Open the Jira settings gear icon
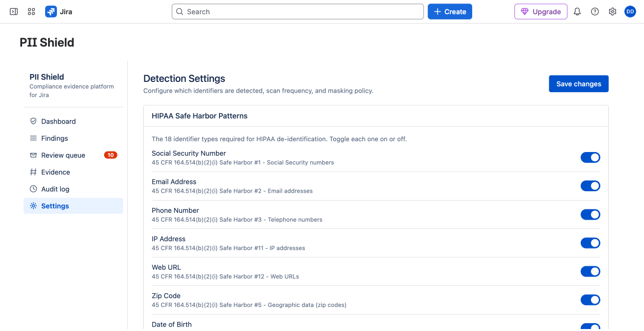The width and height of the screenshot is (644, 331). pos(613,12)
